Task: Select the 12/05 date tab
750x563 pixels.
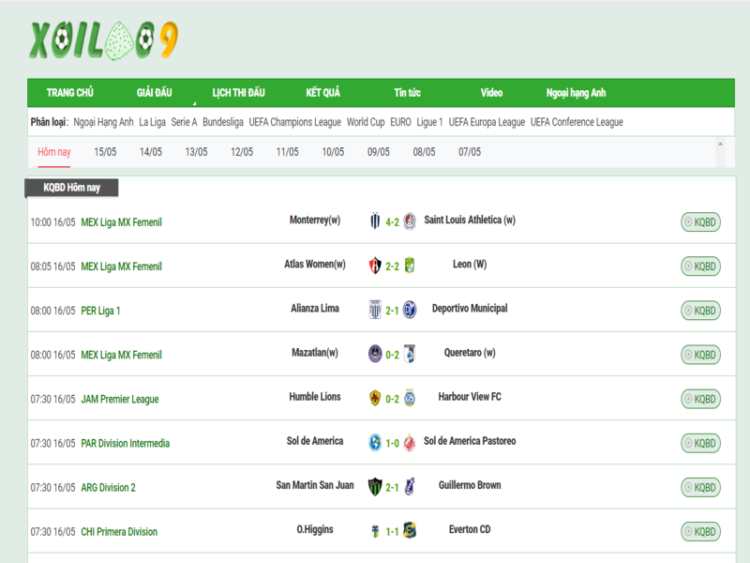Action: point(242,152)
